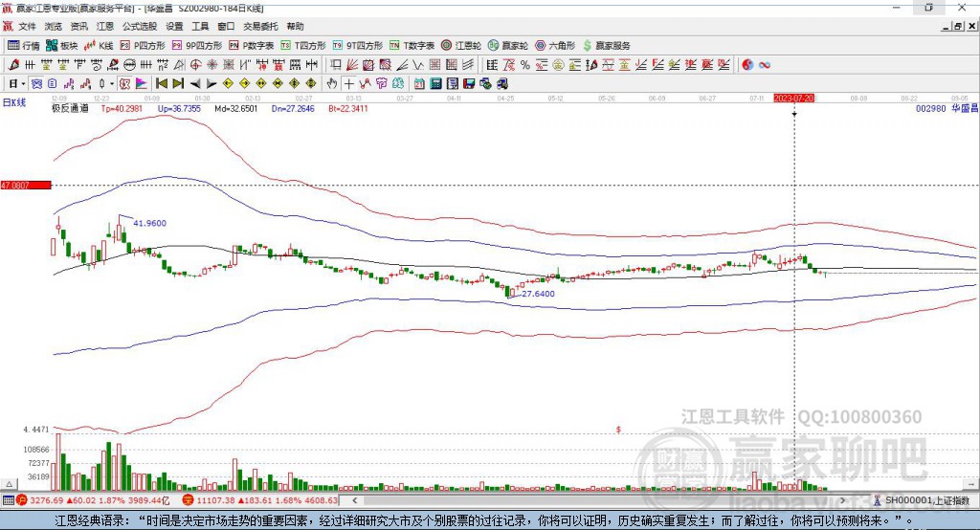Select the Gann fan lines icon
The width and height of the screenshot is (980, 530).
[352, 65]
